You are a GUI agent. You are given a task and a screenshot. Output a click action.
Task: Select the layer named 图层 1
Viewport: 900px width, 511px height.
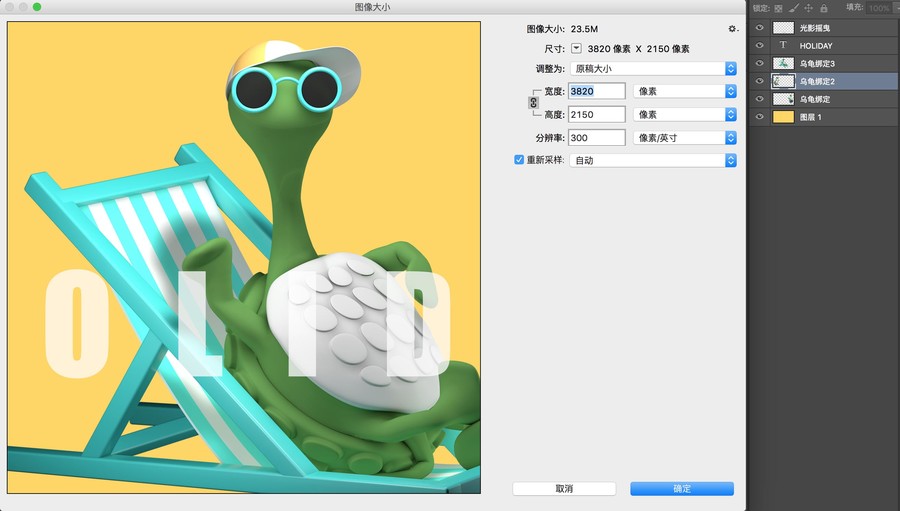(810, 117)
